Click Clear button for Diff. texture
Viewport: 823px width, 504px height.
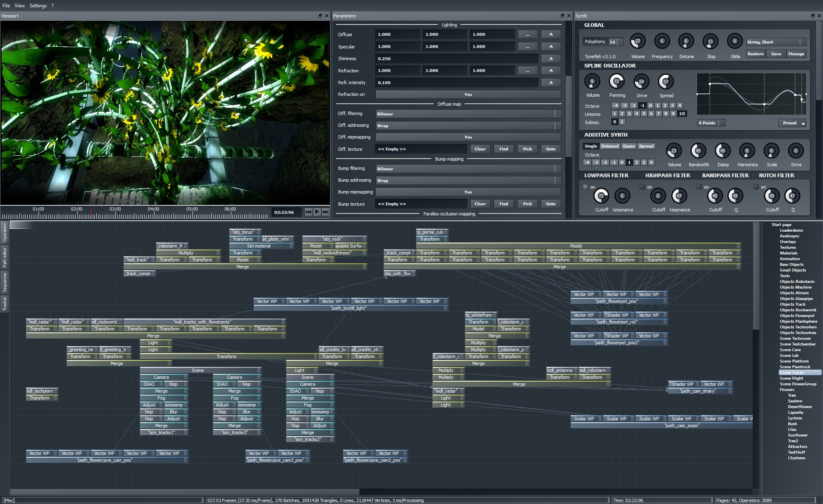[x=480, y=149]
